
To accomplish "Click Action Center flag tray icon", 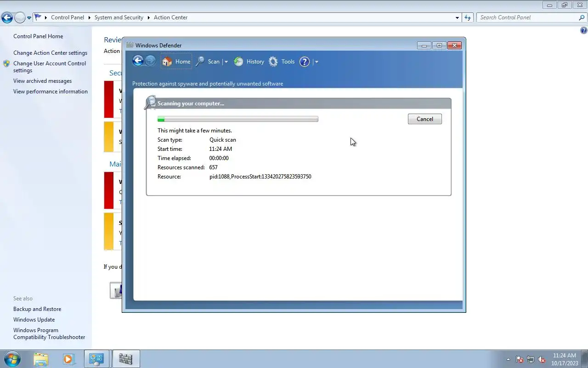I will [x=520, y=359].
